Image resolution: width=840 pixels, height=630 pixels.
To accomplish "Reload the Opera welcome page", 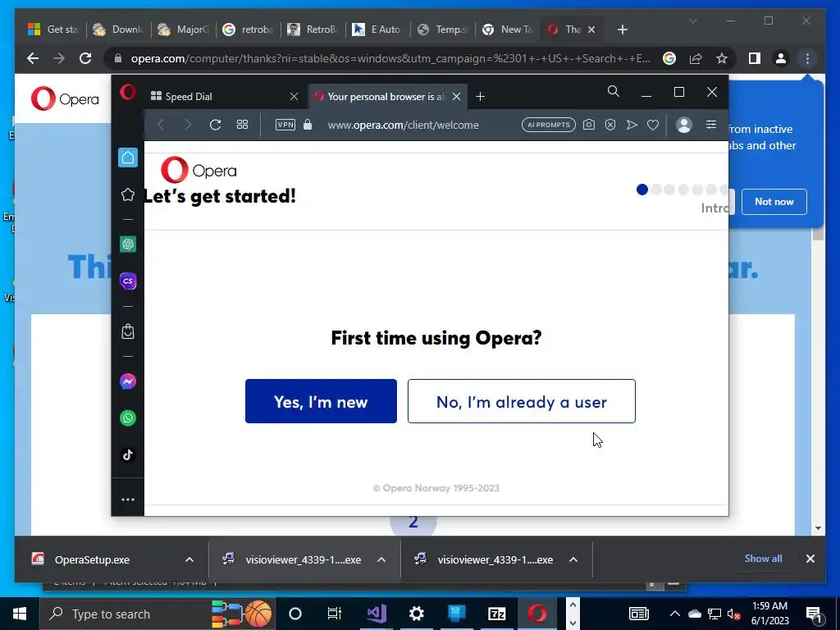I will pyautogui.click(x=216, y=125).
